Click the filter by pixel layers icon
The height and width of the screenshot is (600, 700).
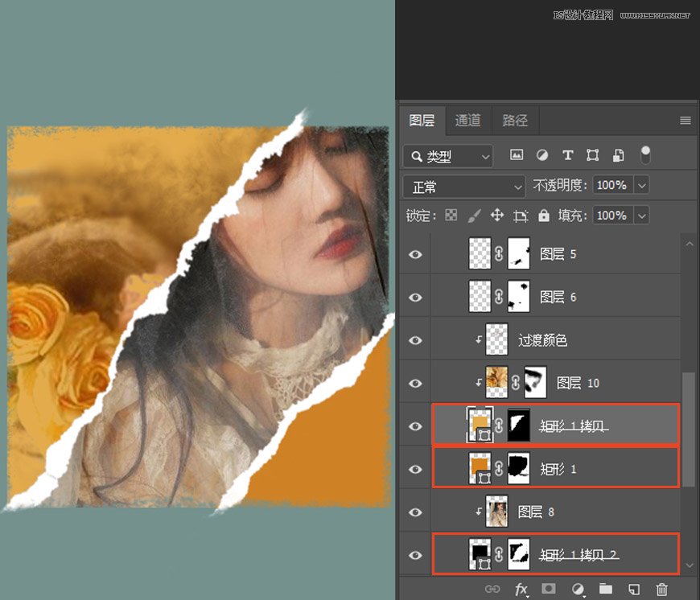tap(517, 155)
